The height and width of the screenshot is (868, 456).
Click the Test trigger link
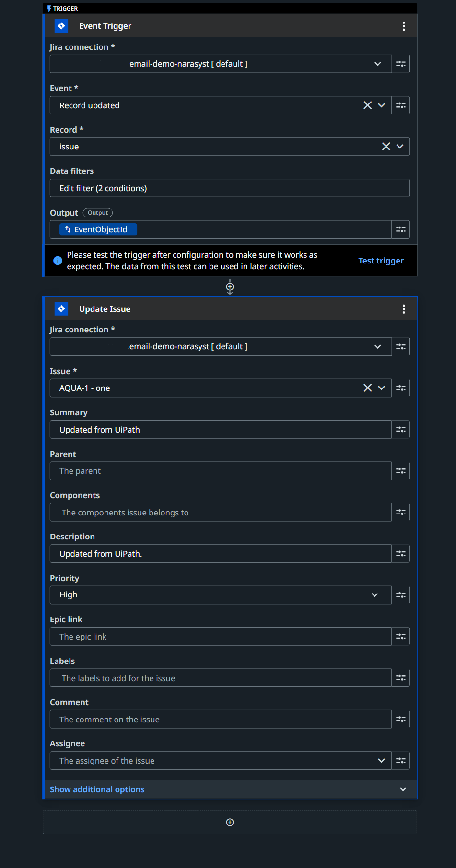(x=381, y=261)
